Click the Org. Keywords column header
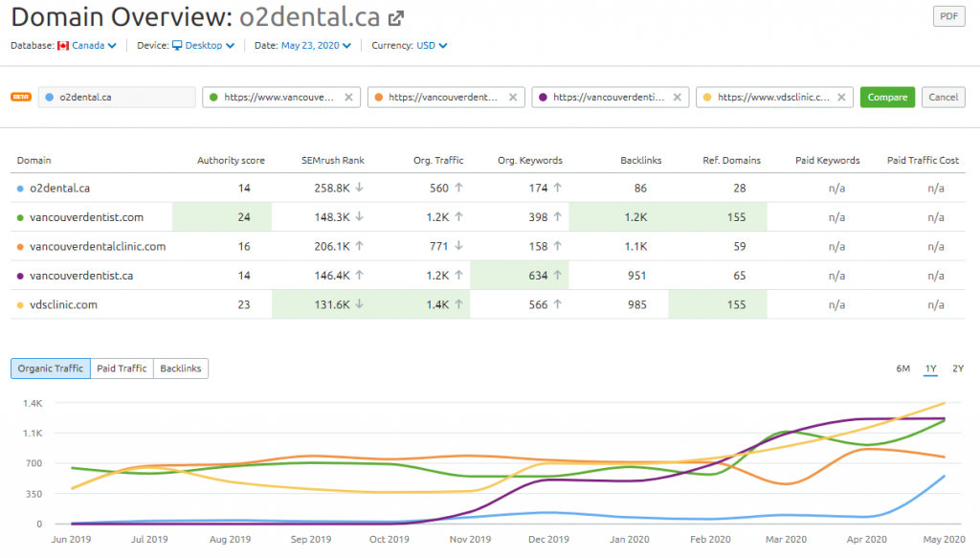 (x=530, y=161)
